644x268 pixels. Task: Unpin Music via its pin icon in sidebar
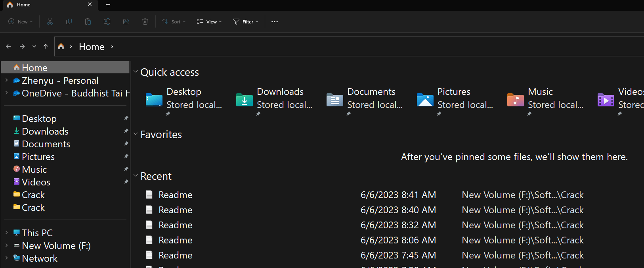[x=126, y=169]
